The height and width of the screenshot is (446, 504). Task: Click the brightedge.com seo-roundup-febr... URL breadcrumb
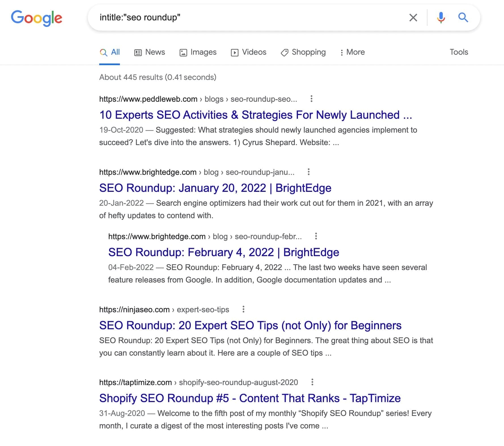[205, 236]
